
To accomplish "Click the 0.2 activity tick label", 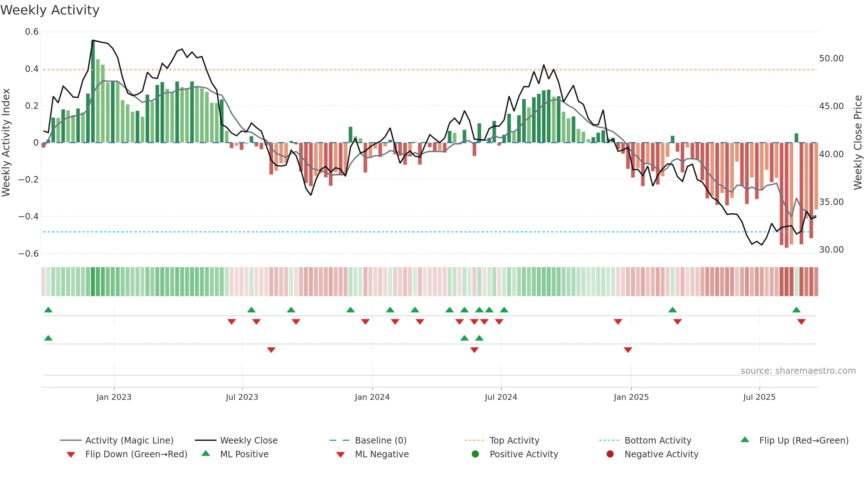I will click(32, 106).
